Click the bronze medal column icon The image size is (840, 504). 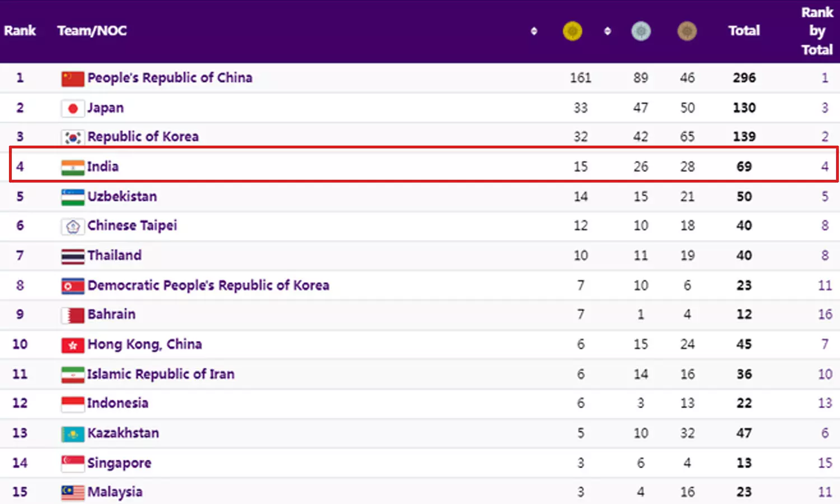(x=687, y=31)
